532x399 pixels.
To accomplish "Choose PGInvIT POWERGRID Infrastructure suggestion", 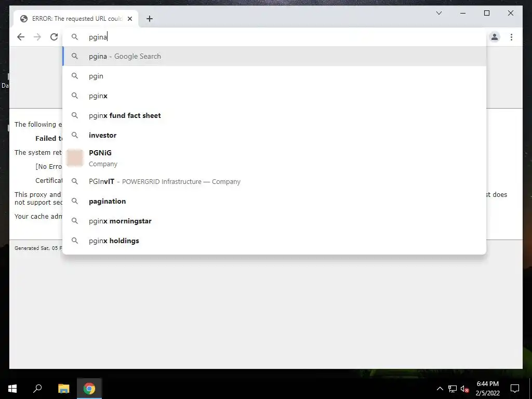I will tap(274, 181).
